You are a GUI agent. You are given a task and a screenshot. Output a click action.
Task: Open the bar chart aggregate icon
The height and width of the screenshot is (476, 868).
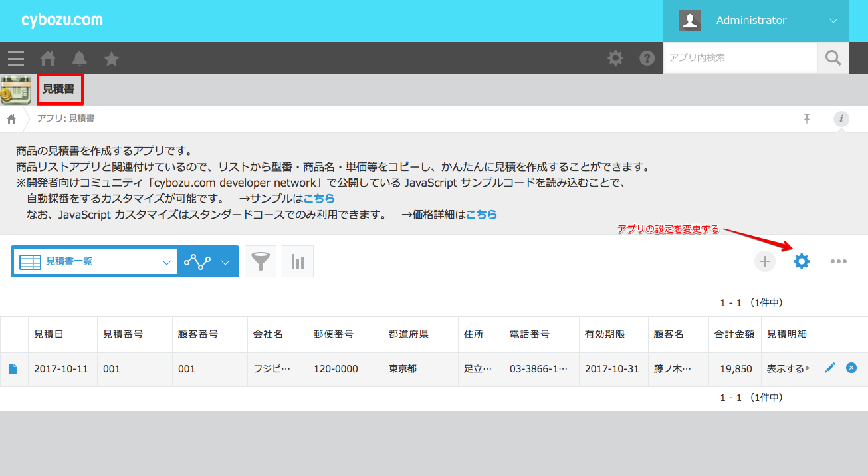click(x=297, y=261)
